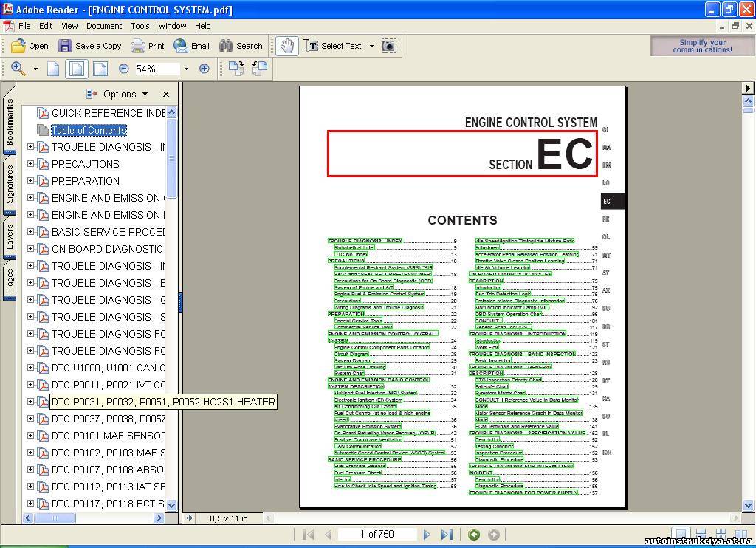
Task: Activate the Select Text tool
Action: (x=333, y=46)
